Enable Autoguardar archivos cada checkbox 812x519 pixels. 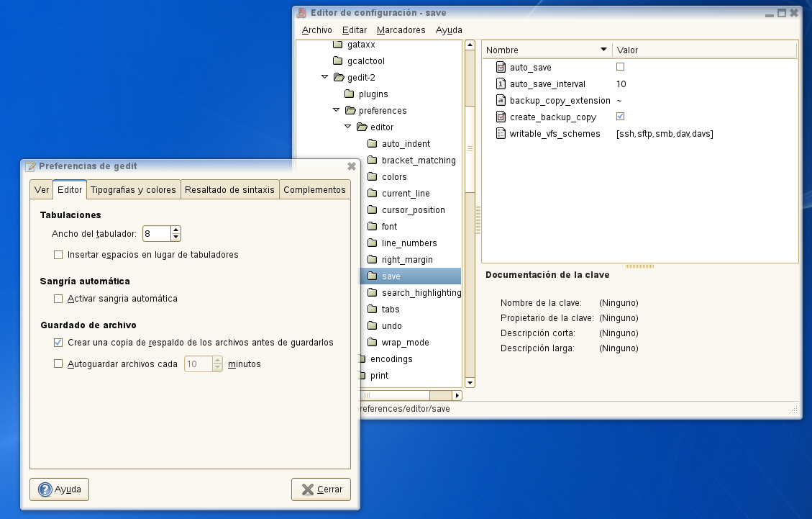click(x=59, y=364)
